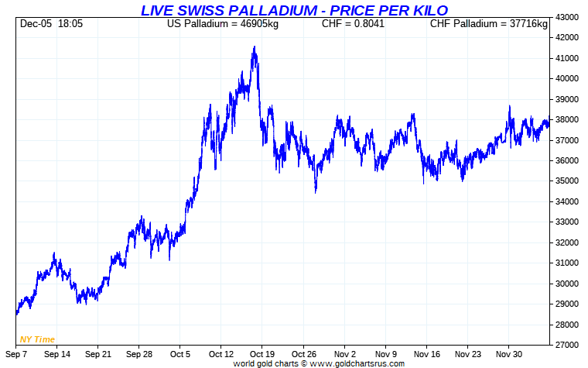Click the 40000 price axis label
The height and width of the screenshot is (368, 588).
[x=566, y=78]
